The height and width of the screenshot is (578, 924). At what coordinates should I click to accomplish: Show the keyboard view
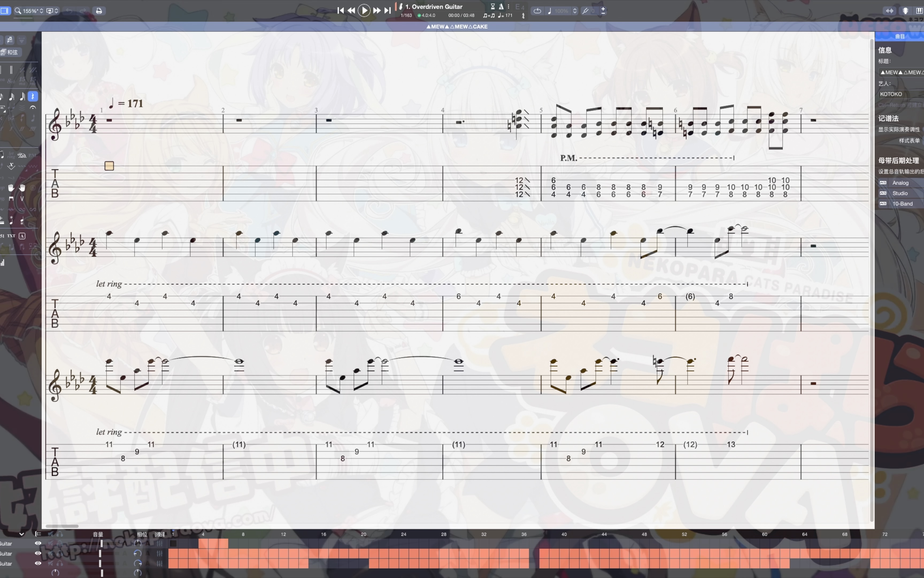(919, 11)
